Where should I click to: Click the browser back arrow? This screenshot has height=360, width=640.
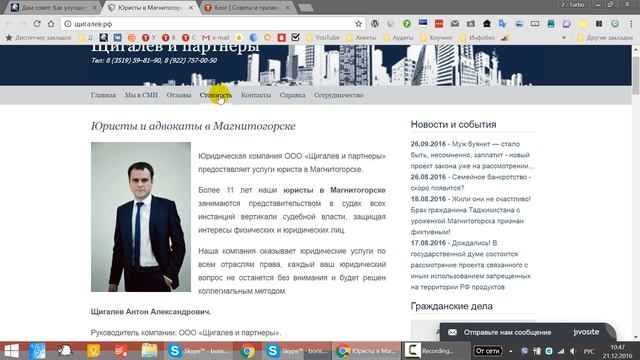point(9,24)
